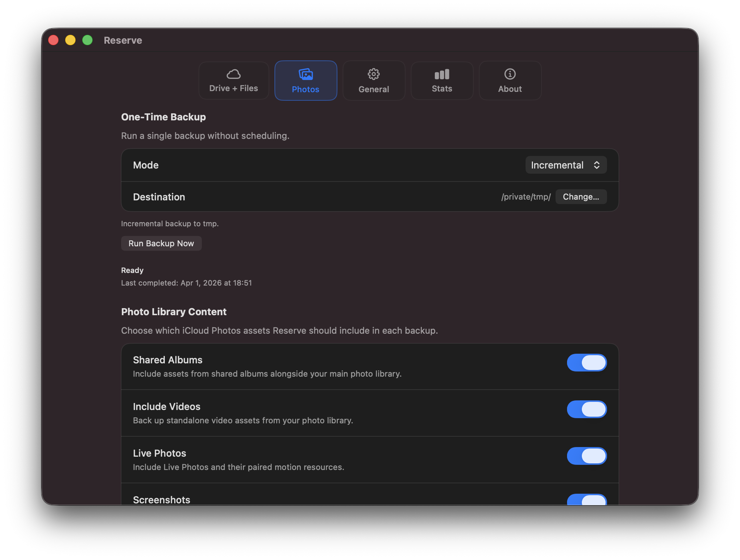
Task: Toggle off Shared Albums
Action: pos(587,363)
